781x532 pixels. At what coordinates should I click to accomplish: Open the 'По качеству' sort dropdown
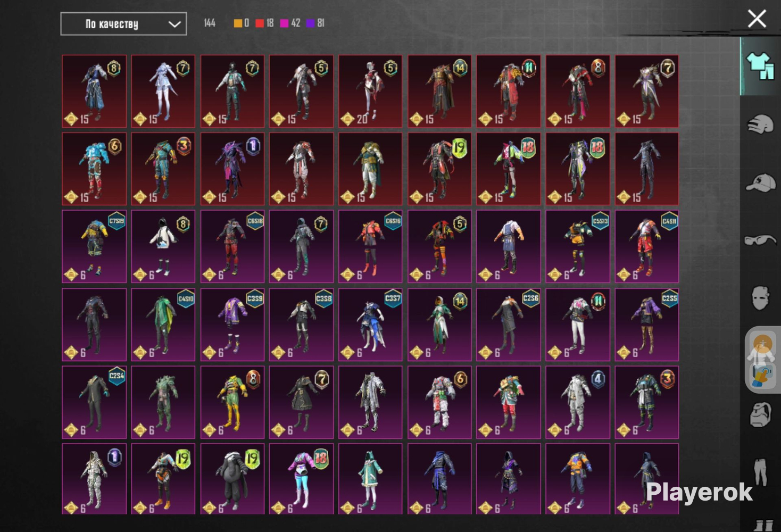(123, 24)
